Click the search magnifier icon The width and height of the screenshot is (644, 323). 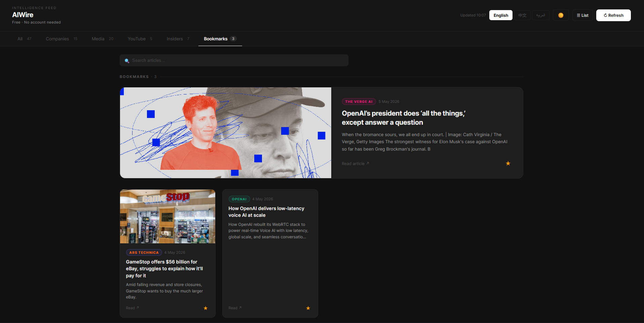click(127, 60)
